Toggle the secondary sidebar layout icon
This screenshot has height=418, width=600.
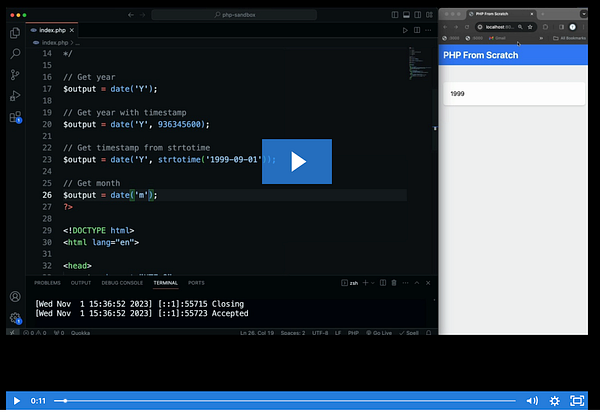(417, 15)
